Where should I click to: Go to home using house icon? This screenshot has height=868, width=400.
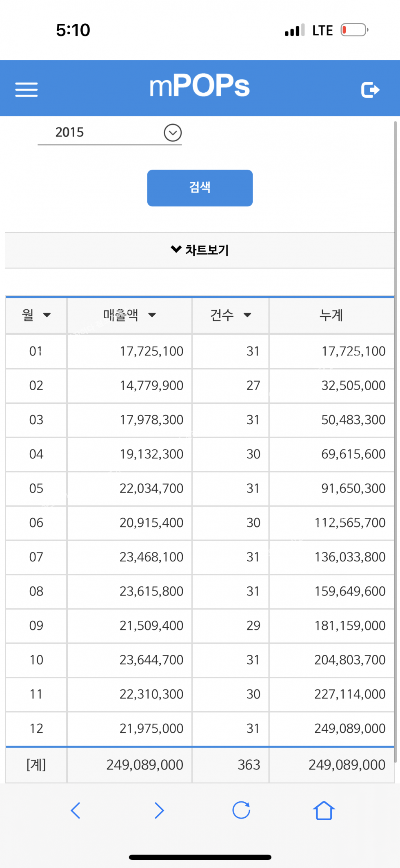tap(324, 810)
